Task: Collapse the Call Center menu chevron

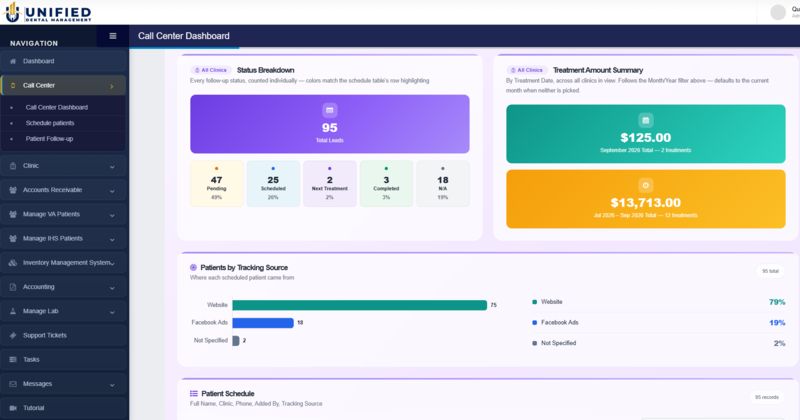Action: click(112, 86)
